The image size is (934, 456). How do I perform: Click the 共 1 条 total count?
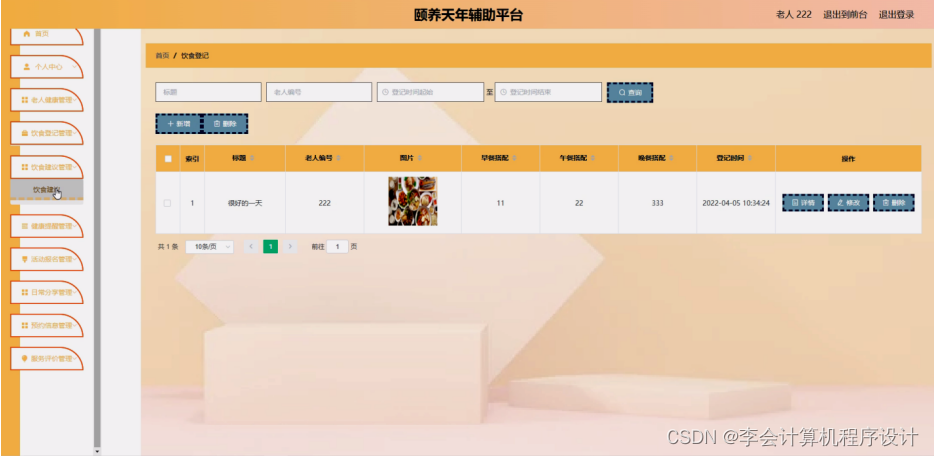click(x=168, y=246)
